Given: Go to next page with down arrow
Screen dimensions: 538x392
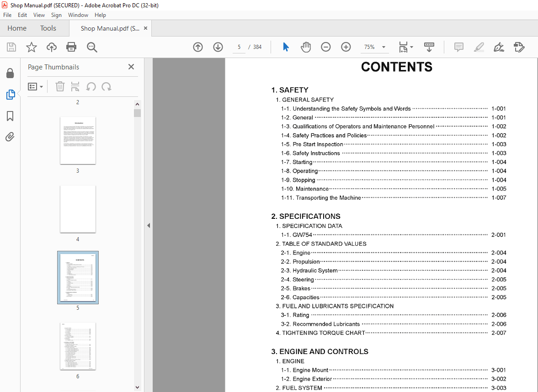Looking at the screenshot, I should point(218,47).
